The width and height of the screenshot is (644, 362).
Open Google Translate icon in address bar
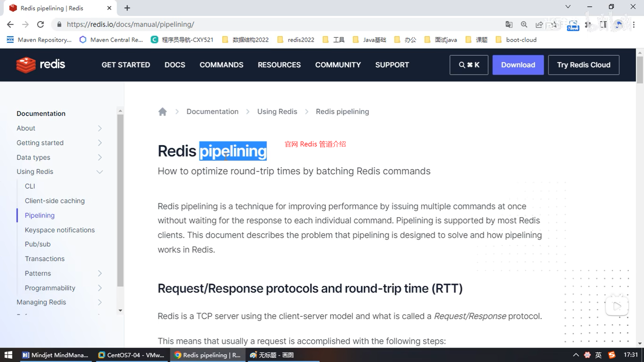(509, 24)
